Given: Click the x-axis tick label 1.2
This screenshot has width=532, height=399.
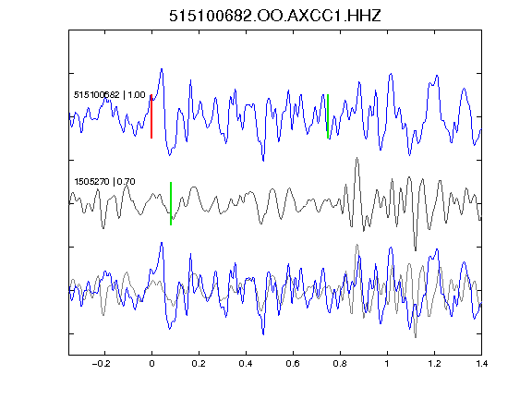Looking at the screenshot, I should (x=434, y=364).
